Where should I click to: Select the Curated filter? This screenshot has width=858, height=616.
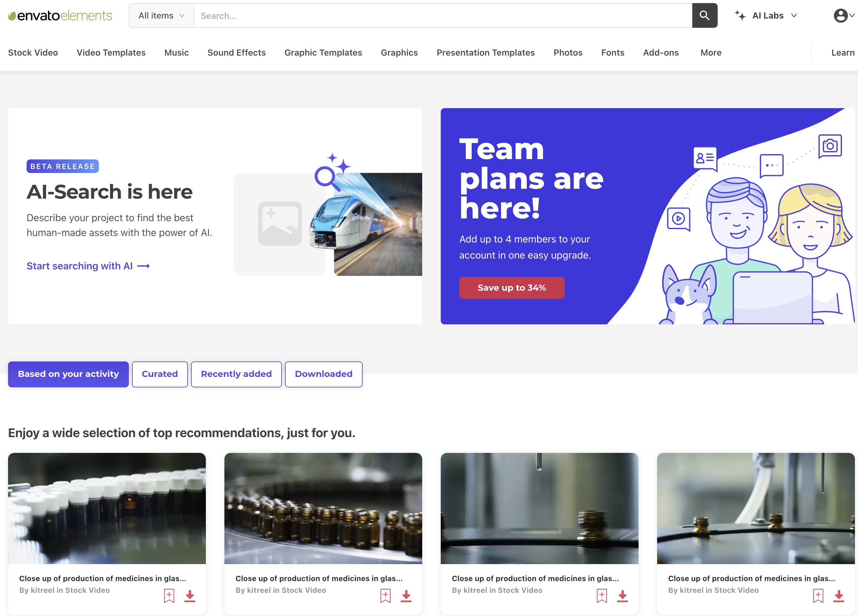click(160, 374)
